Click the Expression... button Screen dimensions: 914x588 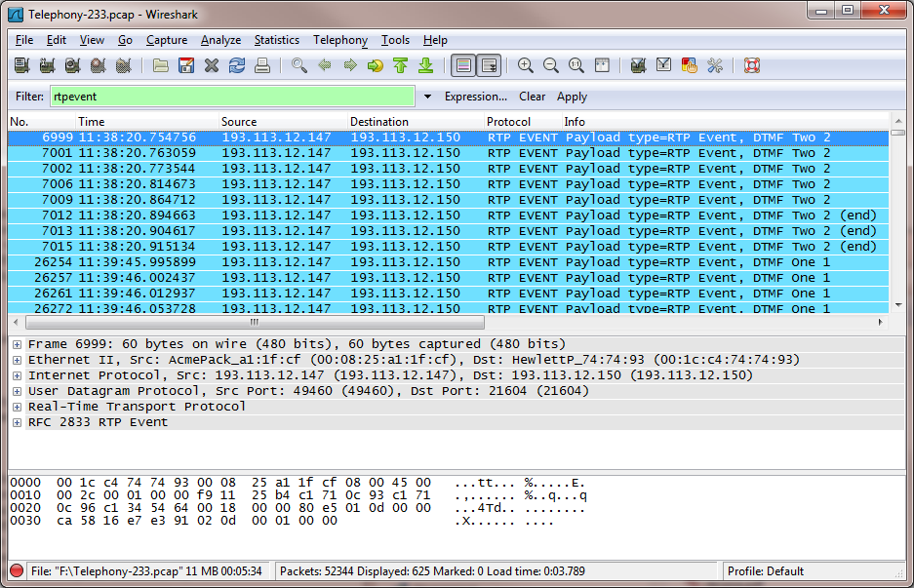[x=476, y=97]
